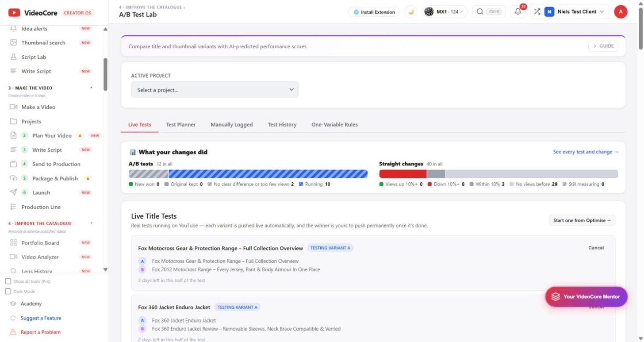Open the red user avatar A
Image resolution: width=644 pixels, height=342 pixels.
[621, 12]
